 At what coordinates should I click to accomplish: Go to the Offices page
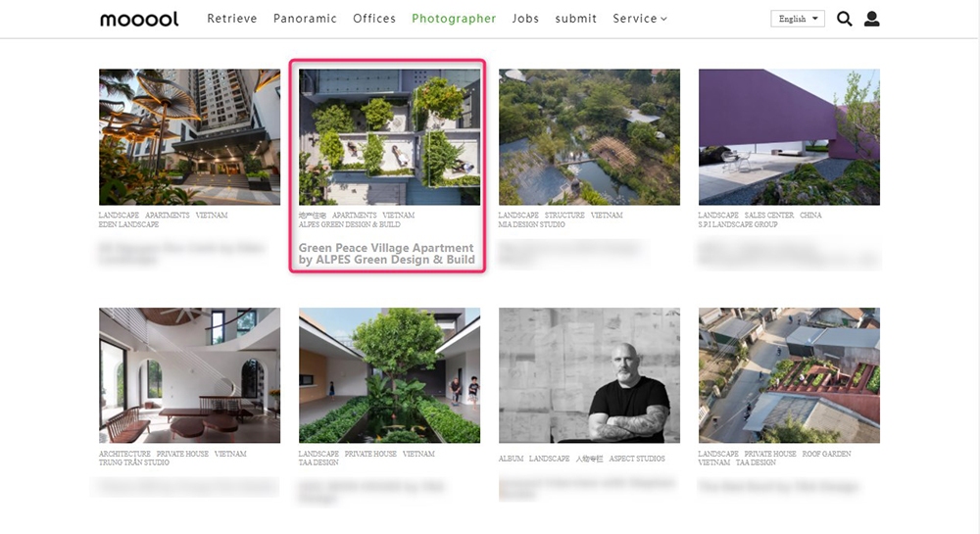[x=373, y=19]
